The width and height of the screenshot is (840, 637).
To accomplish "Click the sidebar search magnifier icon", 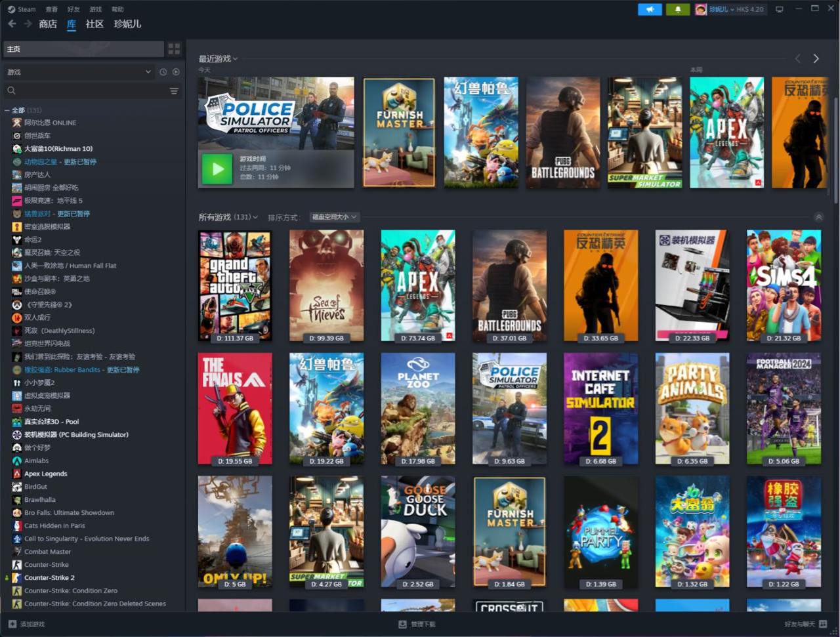I will point(11,91).
